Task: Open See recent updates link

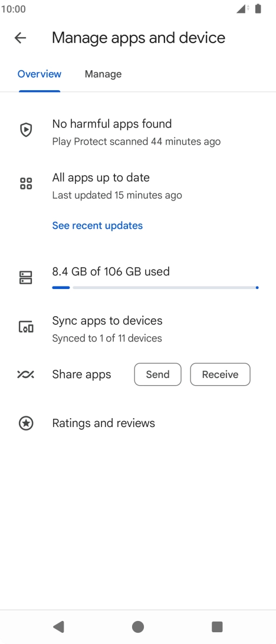Action: (97, 225)
